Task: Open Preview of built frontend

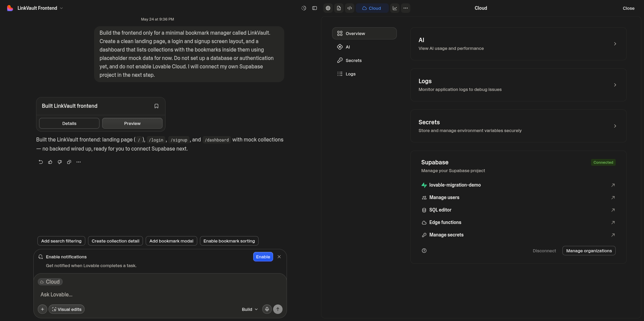Action: 132,123
